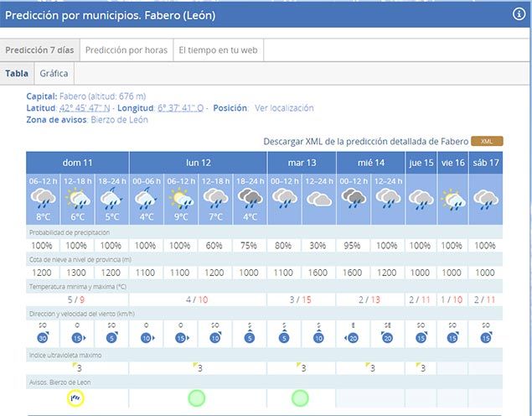Click the info icon in the header
The height and width of the screenshot is (416, 532).
pos(519,13)
